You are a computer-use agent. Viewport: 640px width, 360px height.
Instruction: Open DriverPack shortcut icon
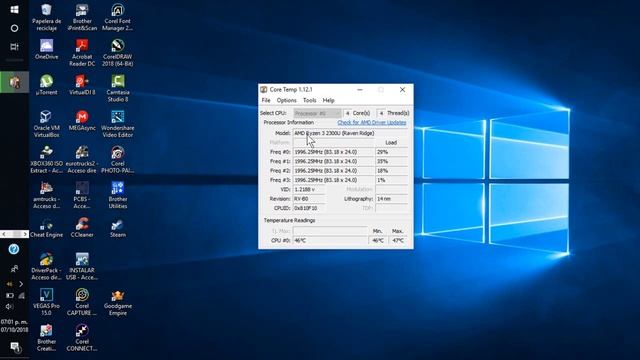tap(47, 266)
